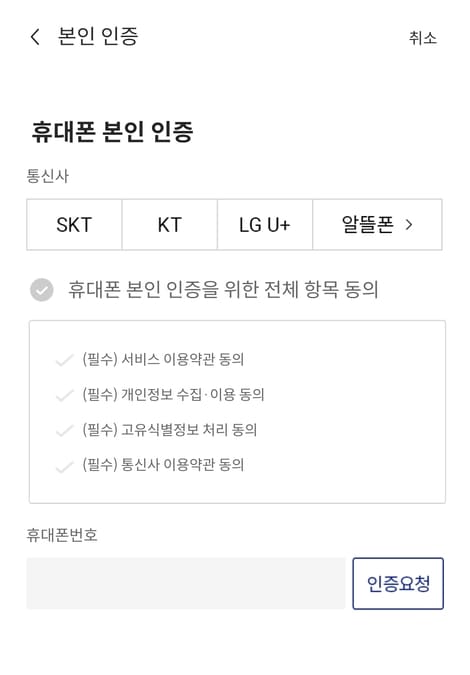Go back using the left arrow icon
The image size is (470, 675).
click(x=35, y=37)
